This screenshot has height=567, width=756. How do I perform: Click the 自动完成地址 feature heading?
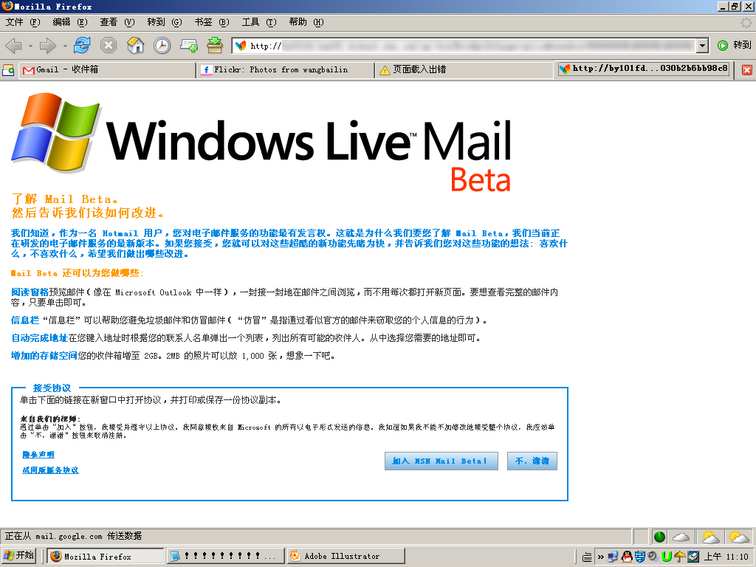point(40,338)
